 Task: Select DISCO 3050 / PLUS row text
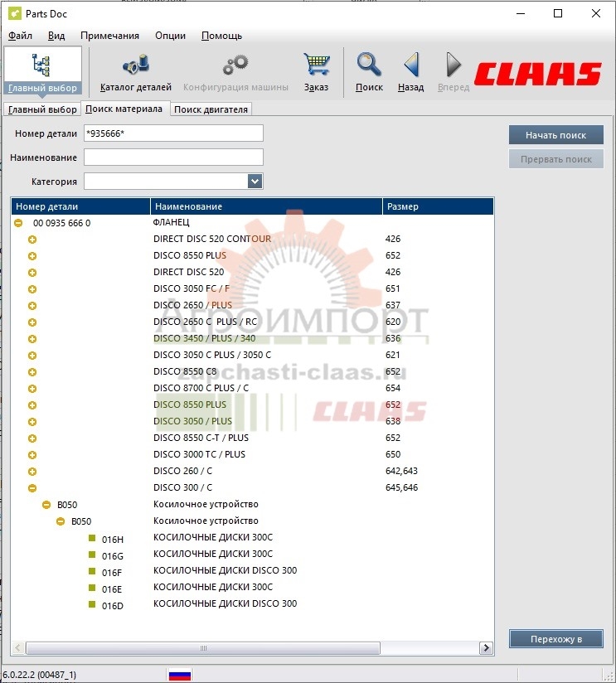(x=192, y=421)
